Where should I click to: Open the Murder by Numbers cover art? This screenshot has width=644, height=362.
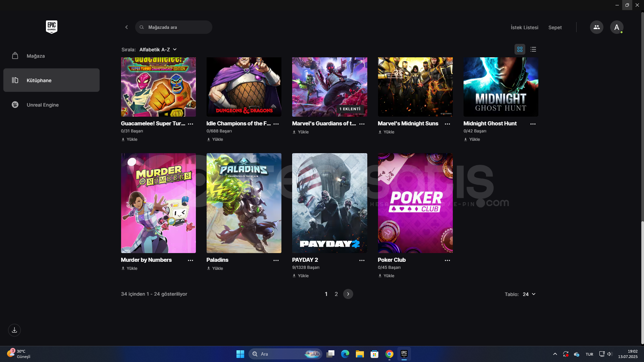[158, 203]
